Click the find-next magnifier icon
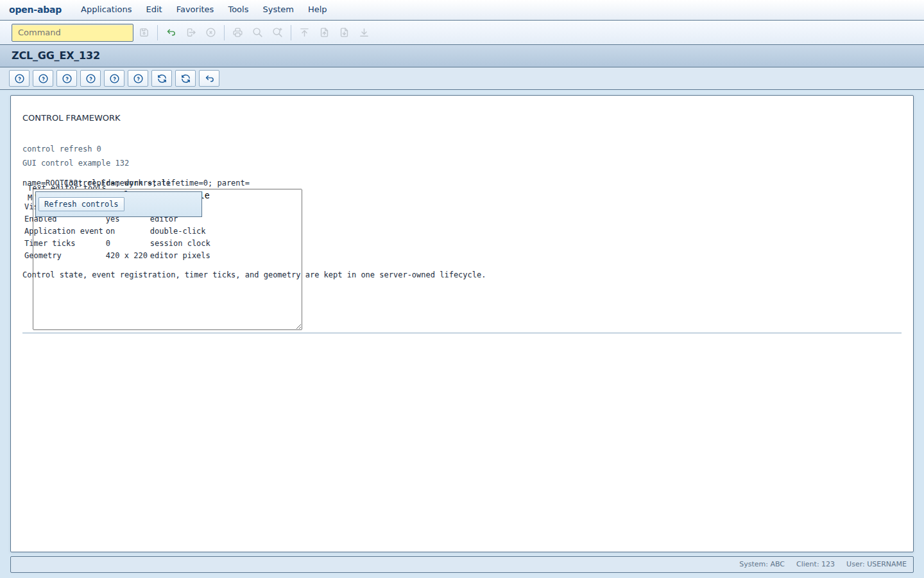 coord(278,33)
